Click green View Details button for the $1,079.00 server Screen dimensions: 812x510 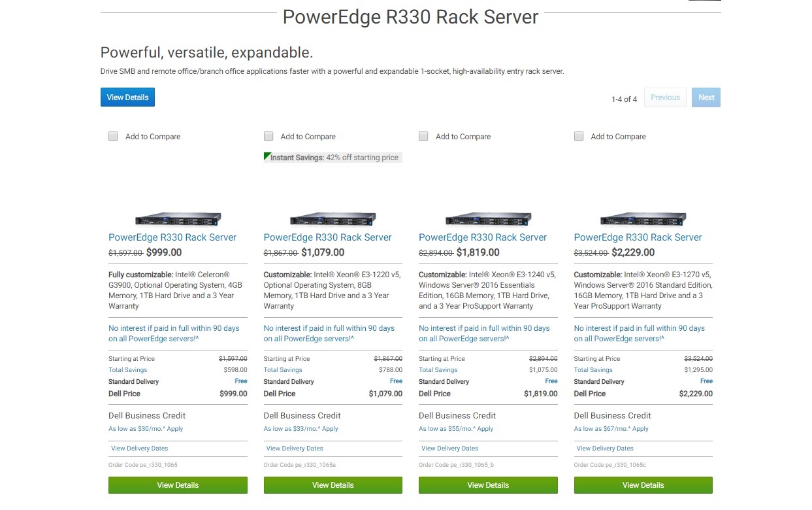coord(333,485)
